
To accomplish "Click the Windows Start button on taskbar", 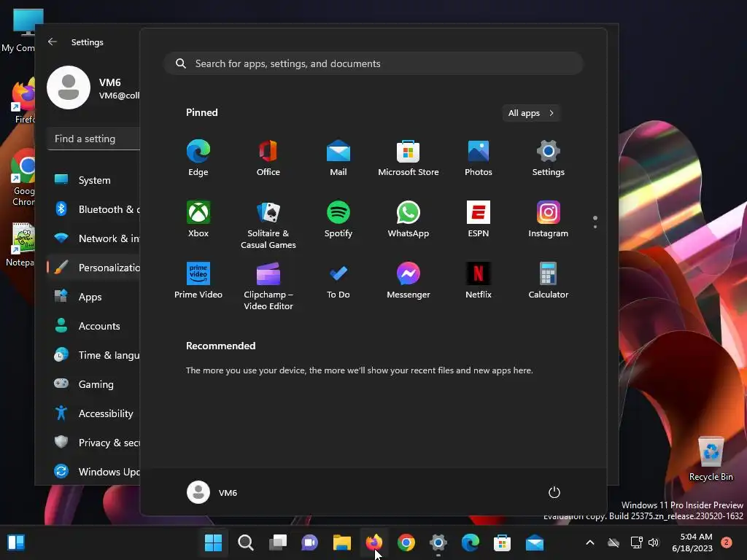I will click(214, 542).
